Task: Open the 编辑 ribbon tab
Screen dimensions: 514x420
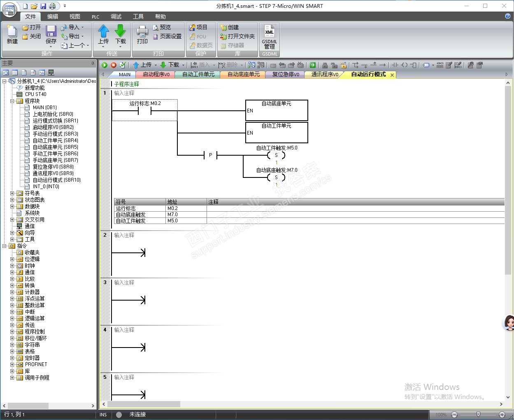Action: pyautogui.click(x=53, y=16)
